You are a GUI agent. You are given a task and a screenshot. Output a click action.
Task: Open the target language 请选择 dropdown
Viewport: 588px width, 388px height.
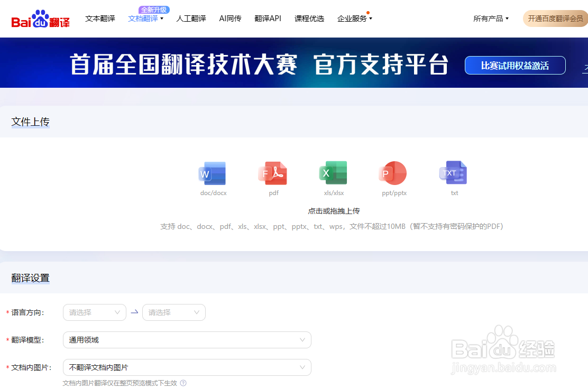pos(173,312)
